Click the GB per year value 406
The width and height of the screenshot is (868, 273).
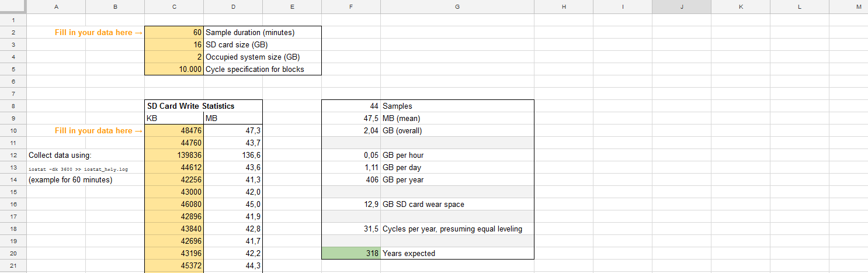[x=350, y=179]
